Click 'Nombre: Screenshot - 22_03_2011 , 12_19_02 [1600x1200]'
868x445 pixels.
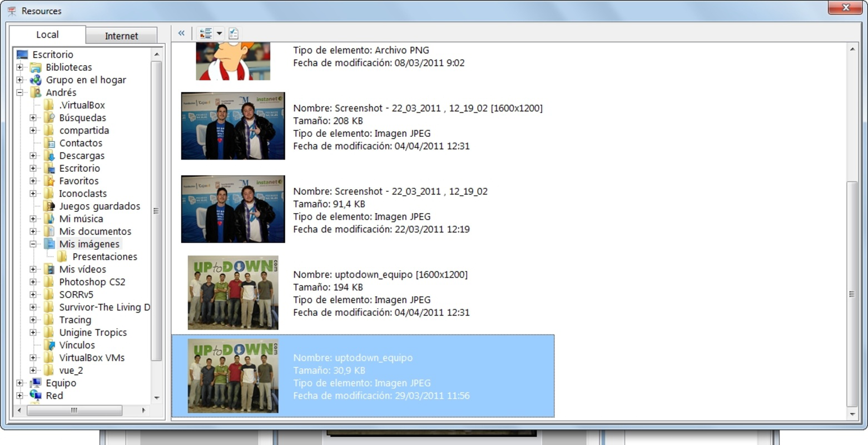point(418,108)
